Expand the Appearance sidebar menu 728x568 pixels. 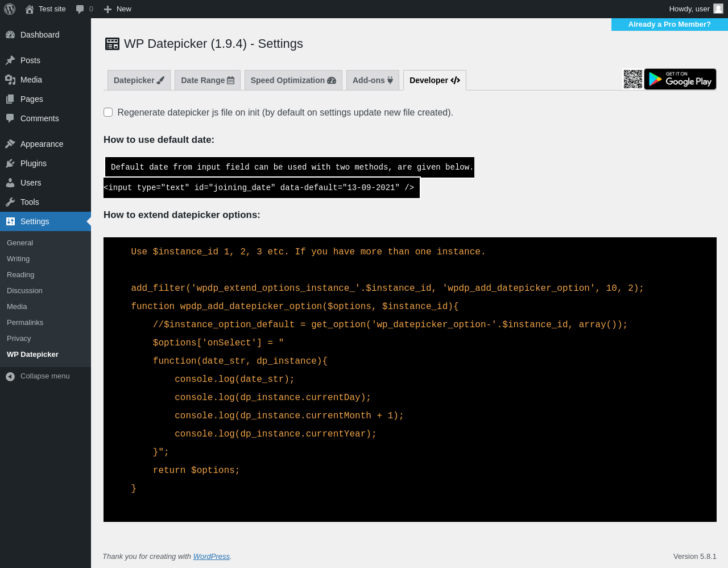(42, 144)
